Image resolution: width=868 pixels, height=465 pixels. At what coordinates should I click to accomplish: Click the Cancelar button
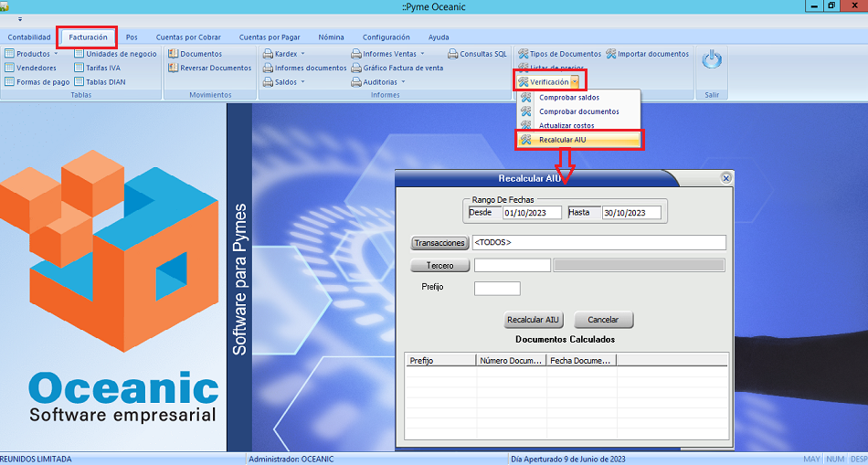click(x=603, y=320)
